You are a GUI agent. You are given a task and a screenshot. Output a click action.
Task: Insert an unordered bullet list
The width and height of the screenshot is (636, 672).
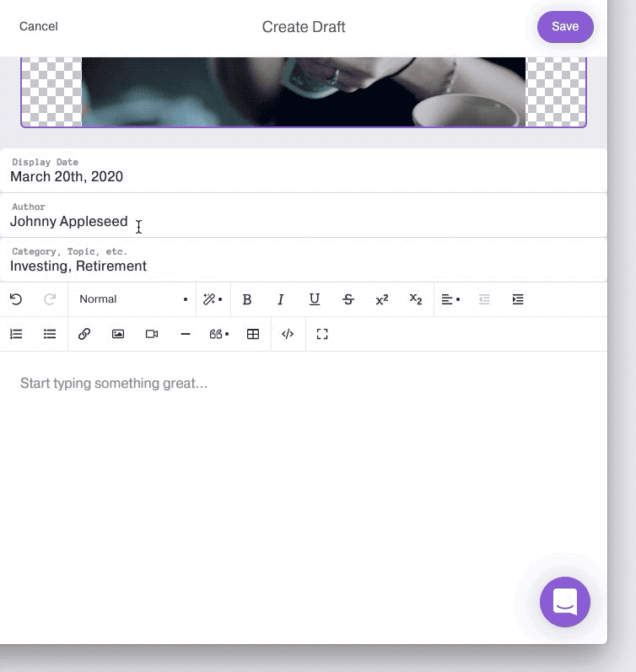pos(50,334)
